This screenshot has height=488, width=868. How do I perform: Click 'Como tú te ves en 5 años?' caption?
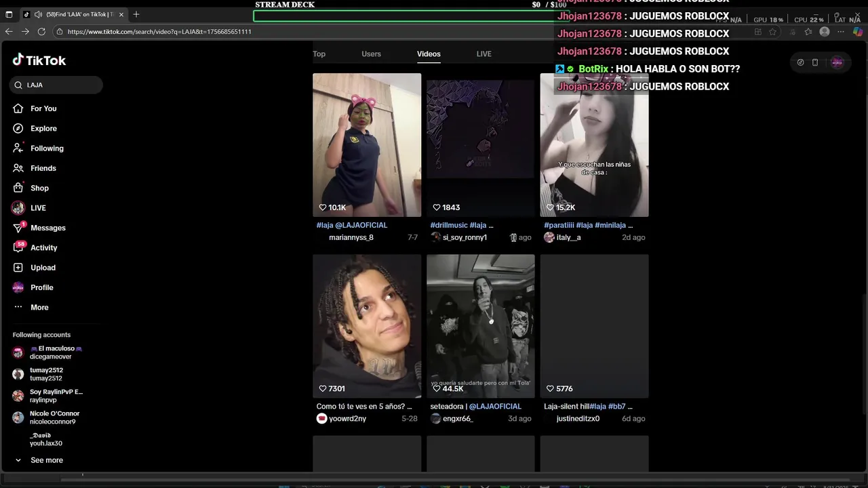click(364, 407)
